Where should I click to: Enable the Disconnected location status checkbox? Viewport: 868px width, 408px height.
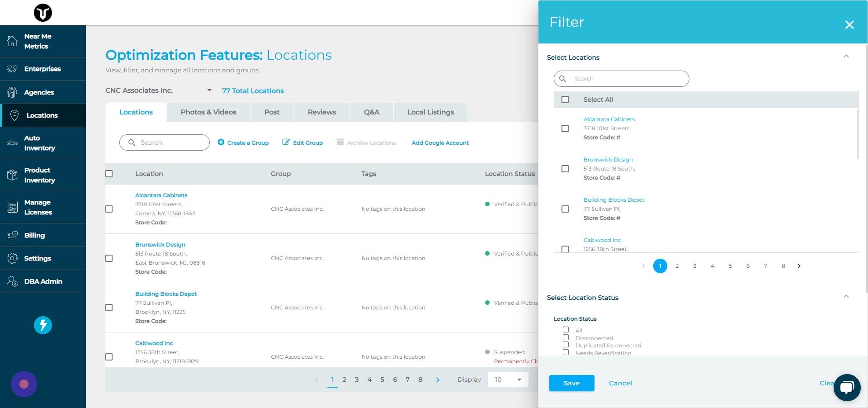[x=566, y=337]
